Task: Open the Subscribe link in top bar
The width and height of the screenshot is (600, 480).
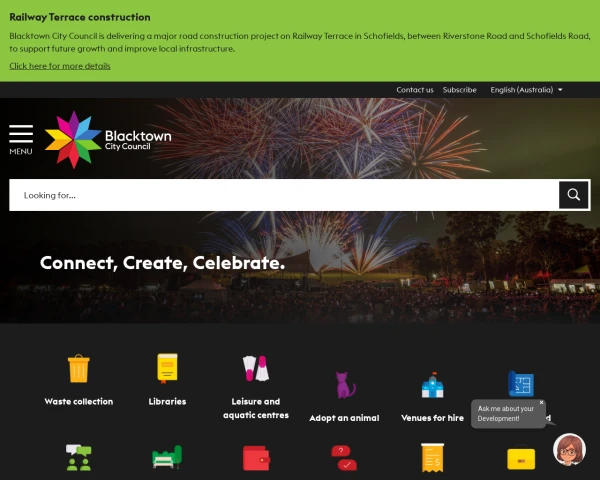Action: [460, 90]
